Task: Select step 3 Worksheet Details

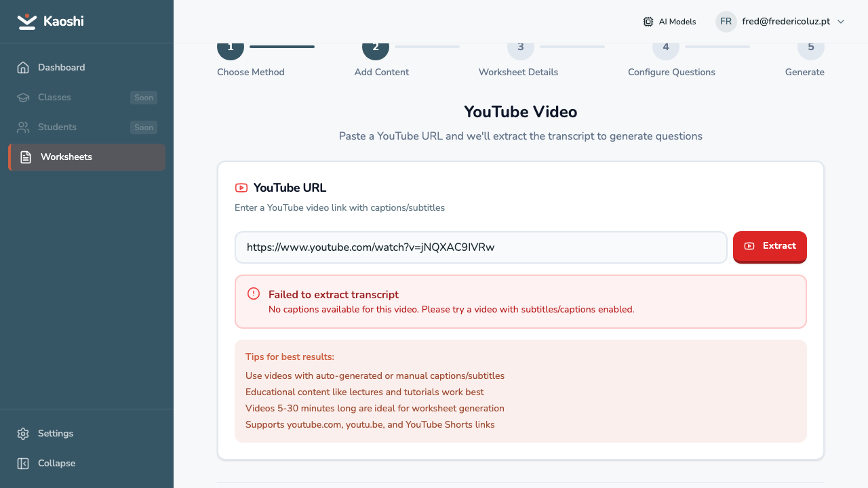Action: (x=520, y=49)
